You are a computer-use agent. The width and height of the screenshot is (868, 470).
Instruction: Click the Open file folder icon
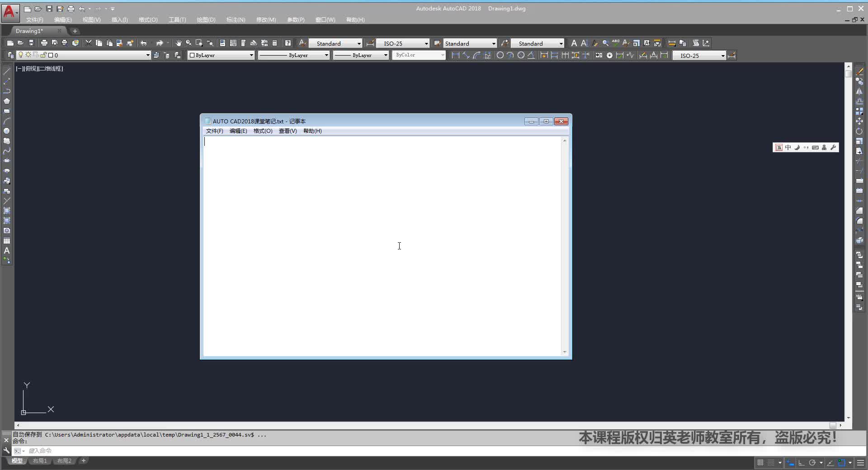20,43
